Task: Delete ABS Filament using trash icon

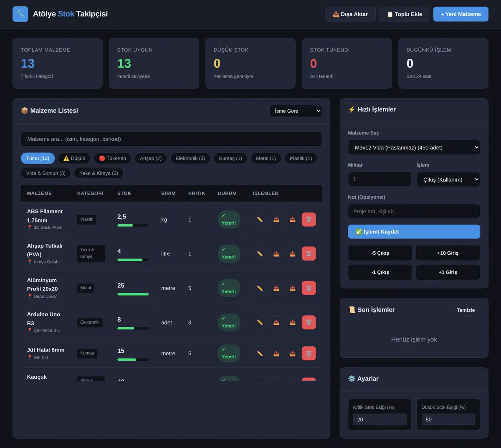Action: pos(309,220)
